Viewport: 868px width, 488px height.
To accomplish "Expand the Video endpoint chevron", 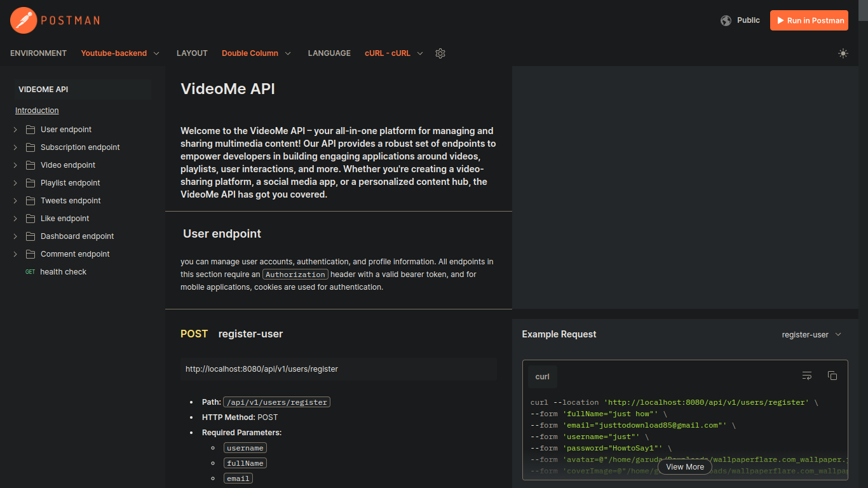I will point(15,165).
